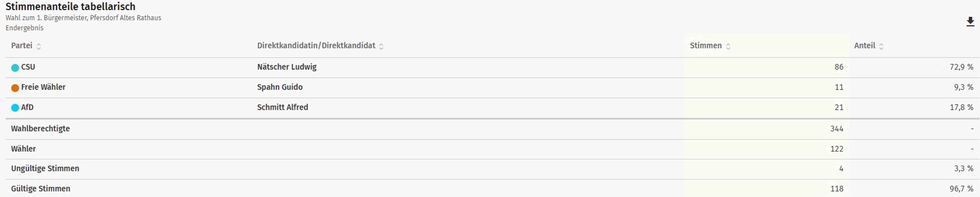Screen dimensions: 980x197
Task: Click the Direktkandidatin/Direktkandidat header text
Action: [316, 46]
